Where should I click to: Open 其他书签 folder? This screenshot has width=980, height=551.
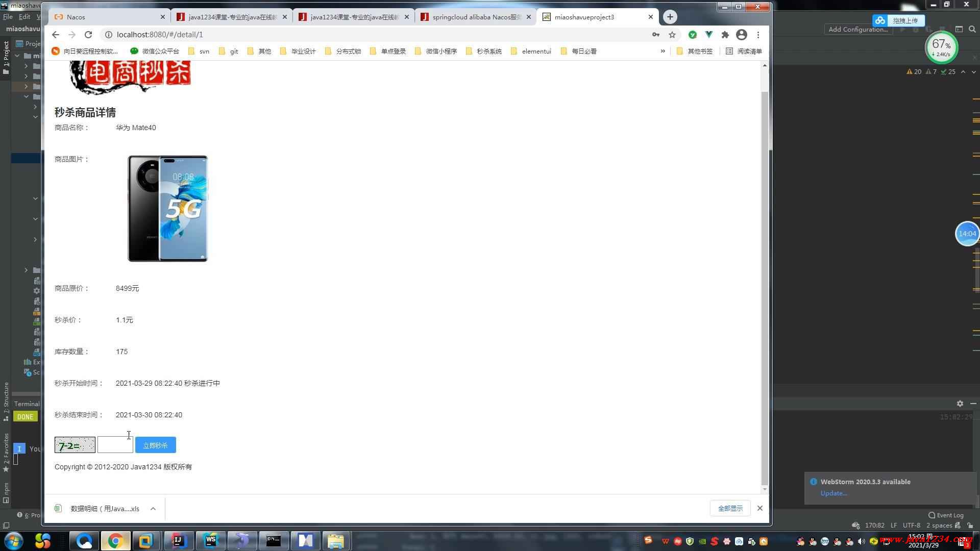pos(695,51)
